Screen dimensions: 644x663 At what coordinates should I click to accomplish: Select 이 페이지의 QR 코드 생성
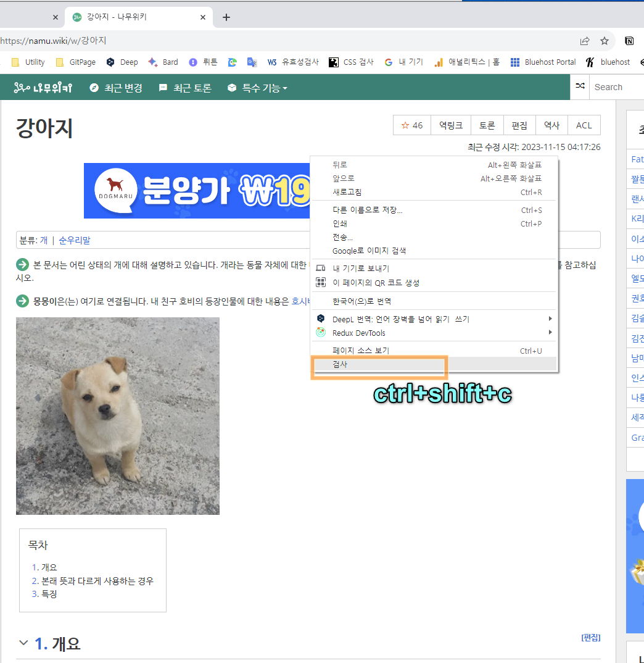click(x=376, y=283)
